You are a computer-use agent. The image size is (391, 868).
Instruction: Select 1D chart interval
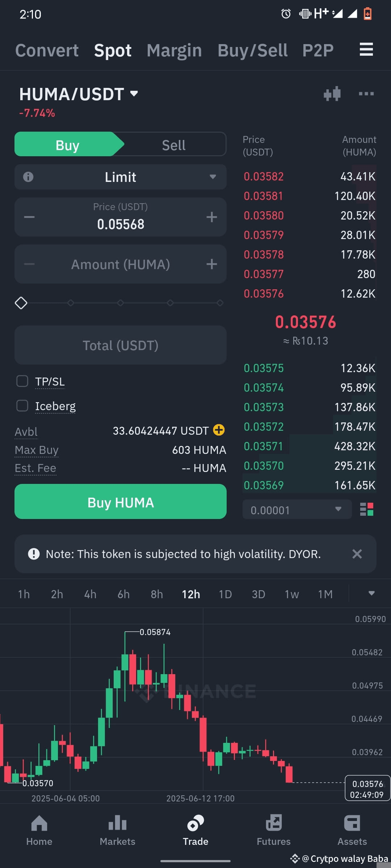tap(225, 594)
